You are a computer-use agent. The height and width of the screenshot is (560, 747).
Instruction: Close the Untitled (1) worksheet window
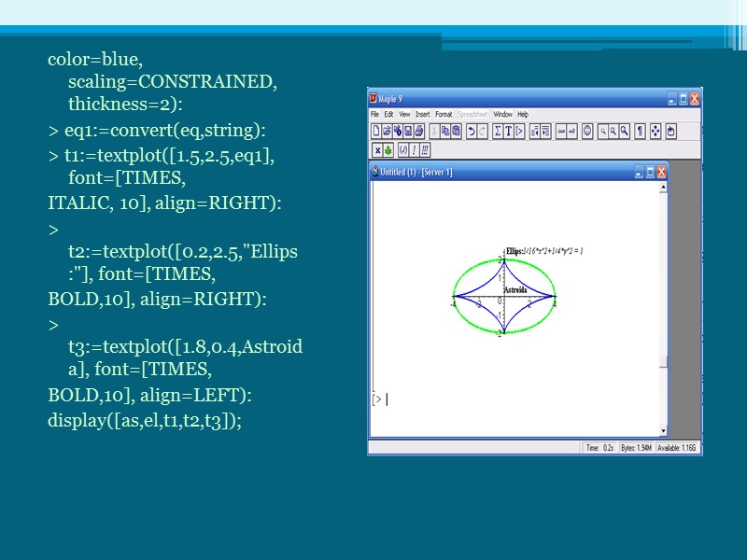[x=661, y=173]
